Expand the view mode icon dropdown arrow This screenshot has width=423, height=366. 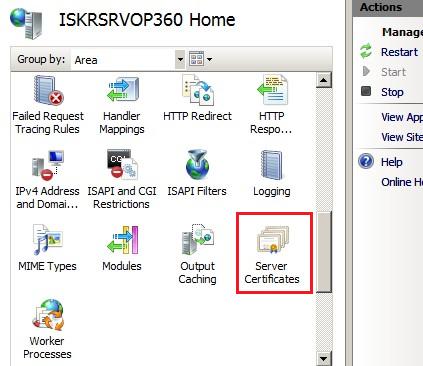pyautogui.click(x=209, y=60)
